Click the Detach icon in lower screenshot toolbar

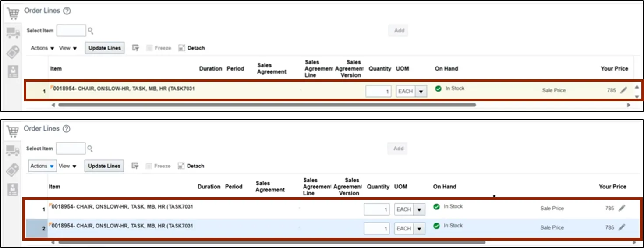181,166
